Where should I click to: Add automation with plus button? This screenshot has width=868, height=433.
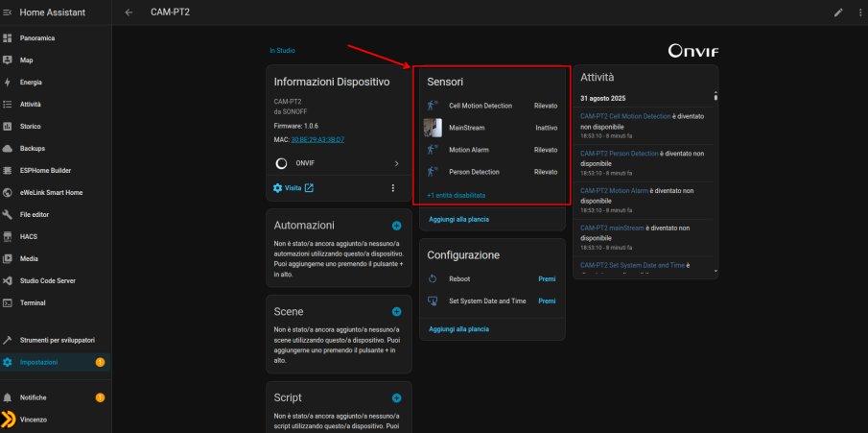click(396, 226)
